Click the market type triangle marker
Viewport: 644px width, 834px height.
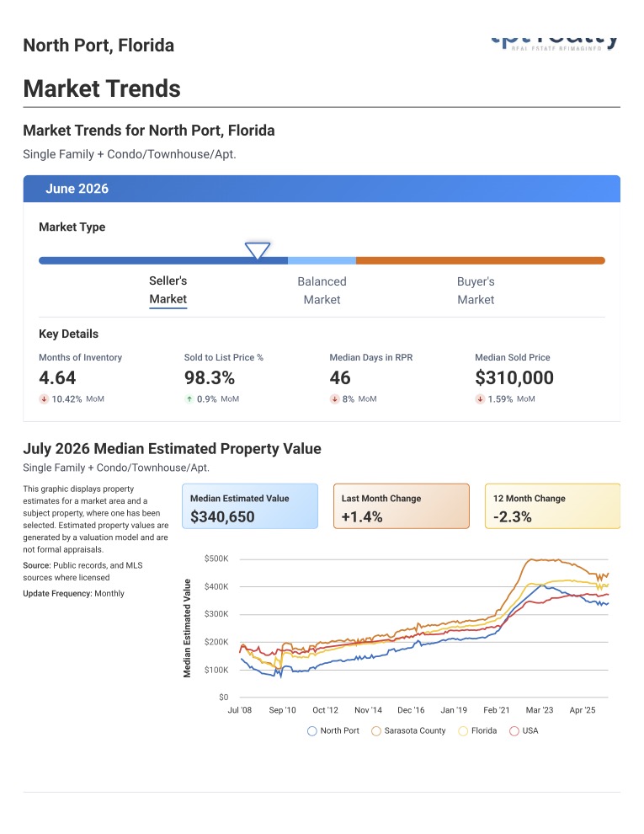pos(257,250)
